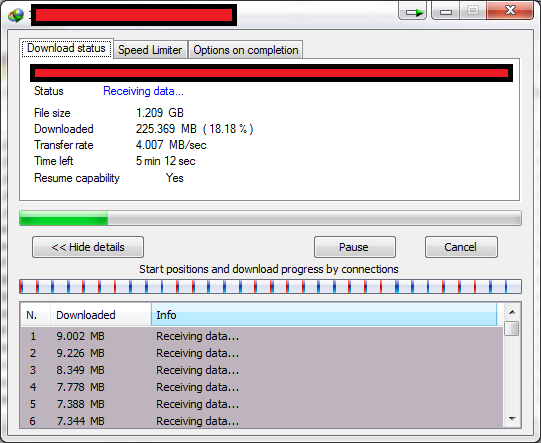The width and height of the screenshot is (541, 443).
Task: Click the IDM globe icon in title bar
Action: tap(16, 15)
